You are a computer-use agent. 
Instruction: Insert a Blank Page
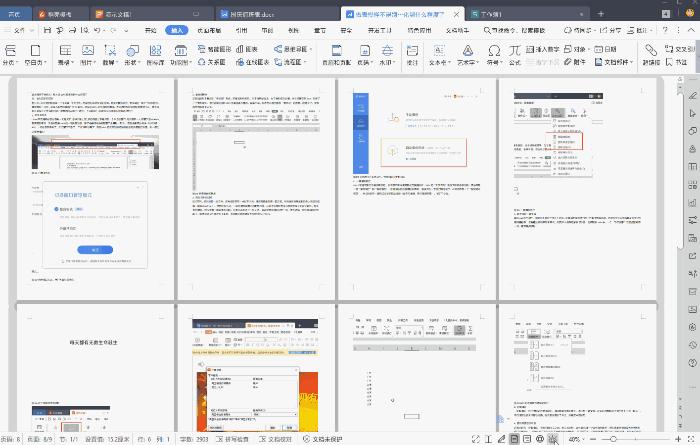(x=35, y=55)
